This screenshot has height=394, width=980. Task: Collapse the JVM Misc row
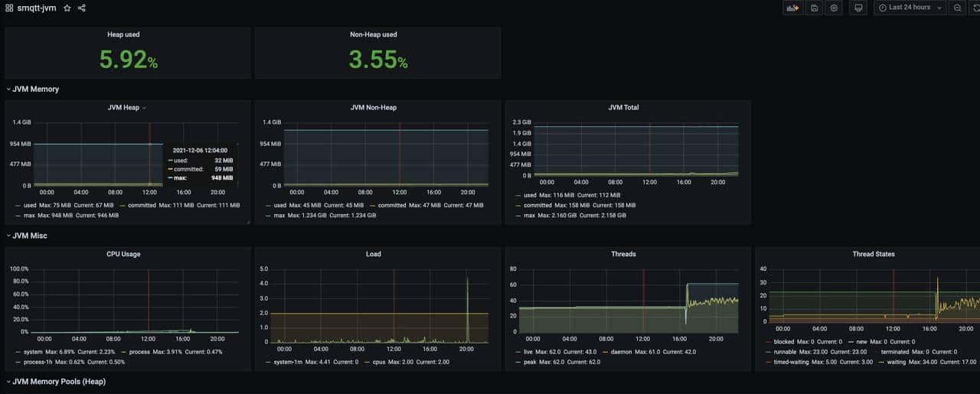(29, 236)
